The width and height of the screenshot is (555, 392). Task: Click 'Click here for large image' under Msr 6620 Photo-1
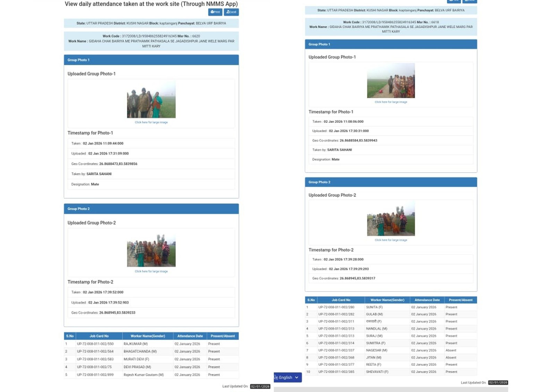click(151, 122)
